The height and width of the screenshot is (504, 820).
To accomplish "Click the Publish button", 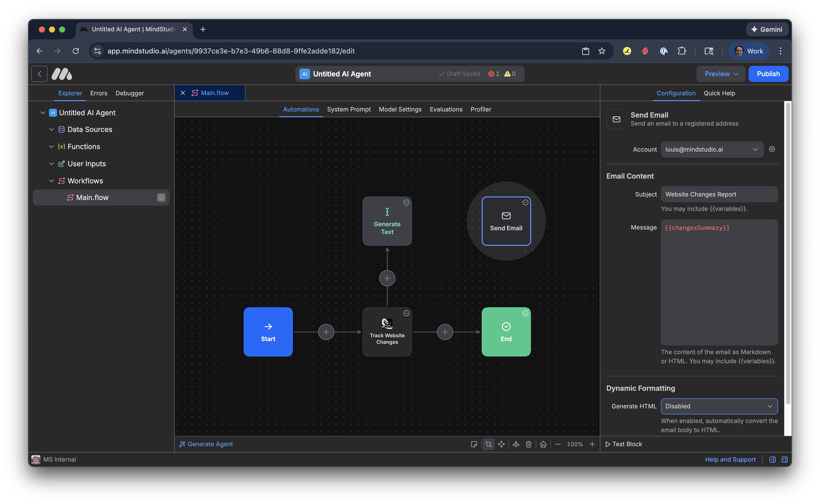I will pyautogui.click(x=768, y=74).
